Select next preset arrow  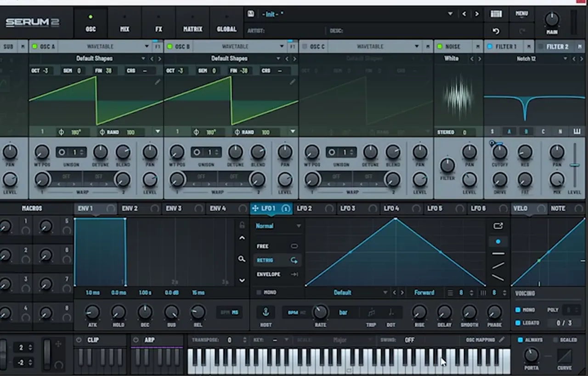(477, 14)
